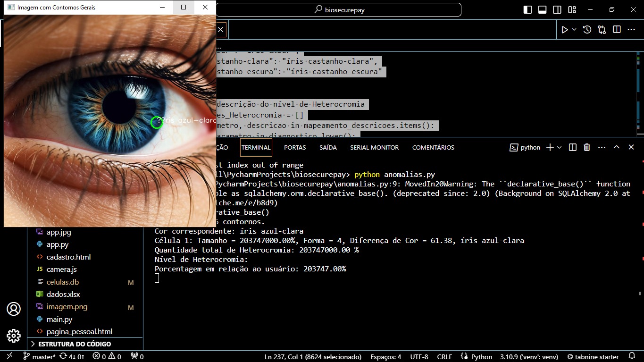Click the "Nível de Heterocromia:" terminal line
This screenshot has height=362, width=644.
pos(201,260)
